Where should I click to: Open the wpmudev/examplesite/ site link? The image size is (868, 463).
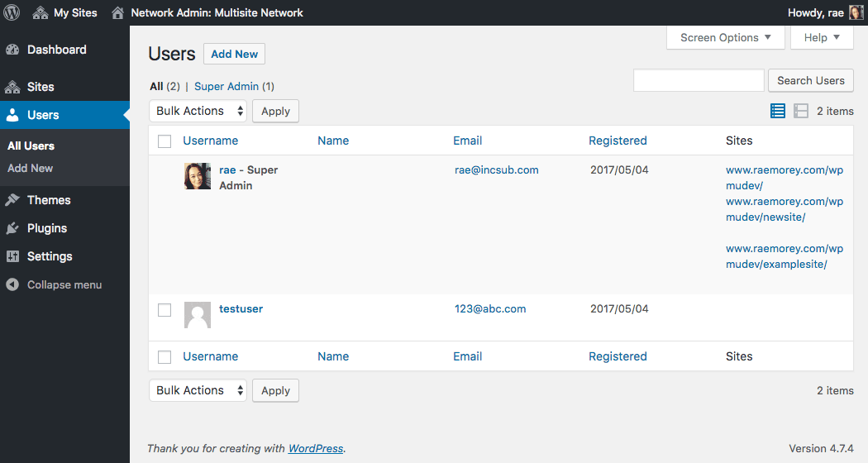[x=785, y=256]
